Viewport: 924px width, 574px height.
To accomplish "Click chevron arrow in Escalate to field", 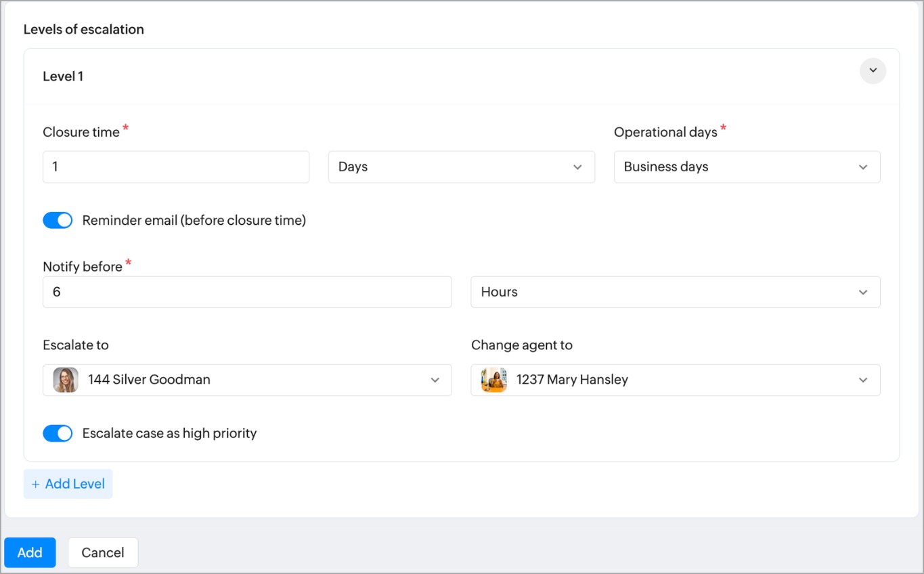I will (x=435, y=380).
